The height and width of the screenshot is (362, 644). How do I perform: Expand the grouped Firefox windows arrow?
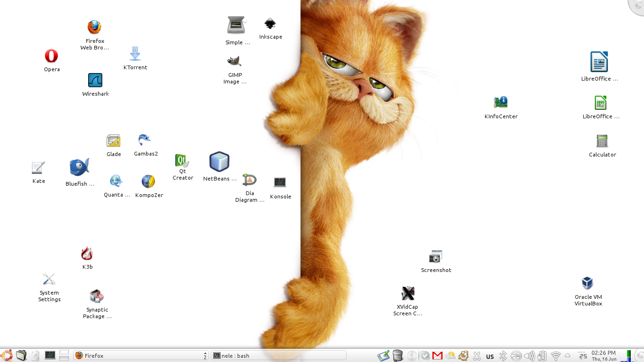tap(205, 355)
